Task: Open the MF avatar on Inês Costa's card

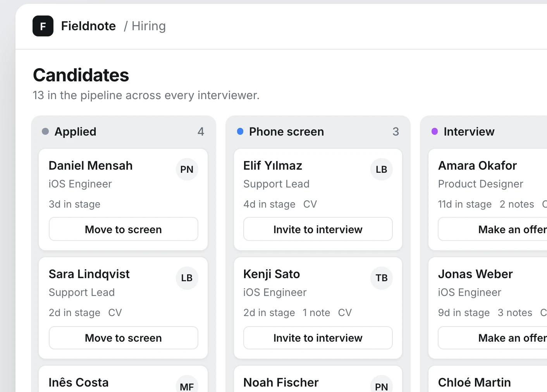Action: pos(187,383)
